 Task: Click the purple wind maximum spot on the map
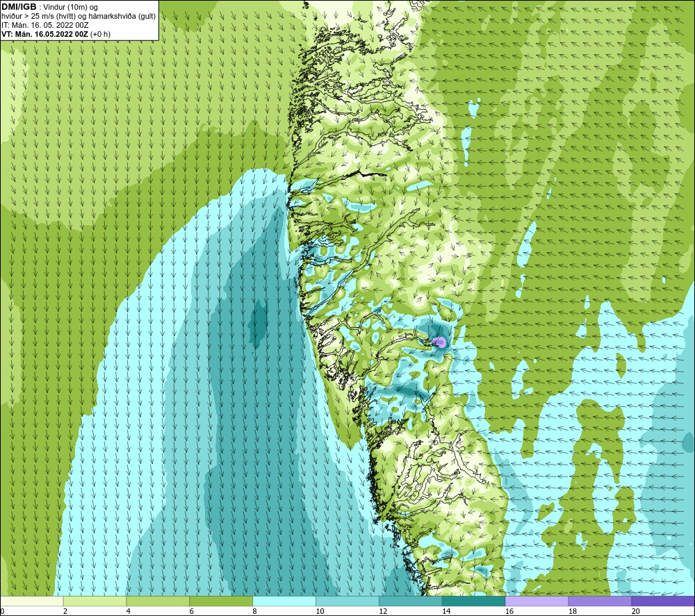point(439,342)
